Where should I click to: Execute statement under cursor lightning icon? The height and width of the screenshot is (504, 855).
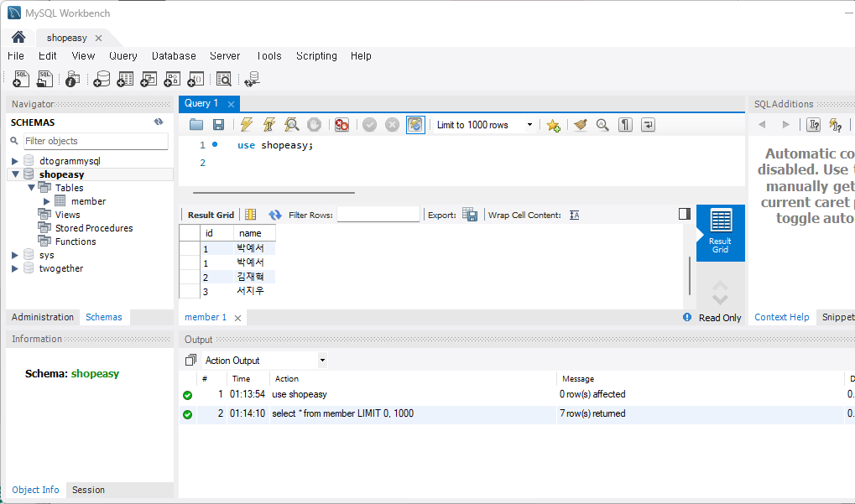click(x=268, y=125)
